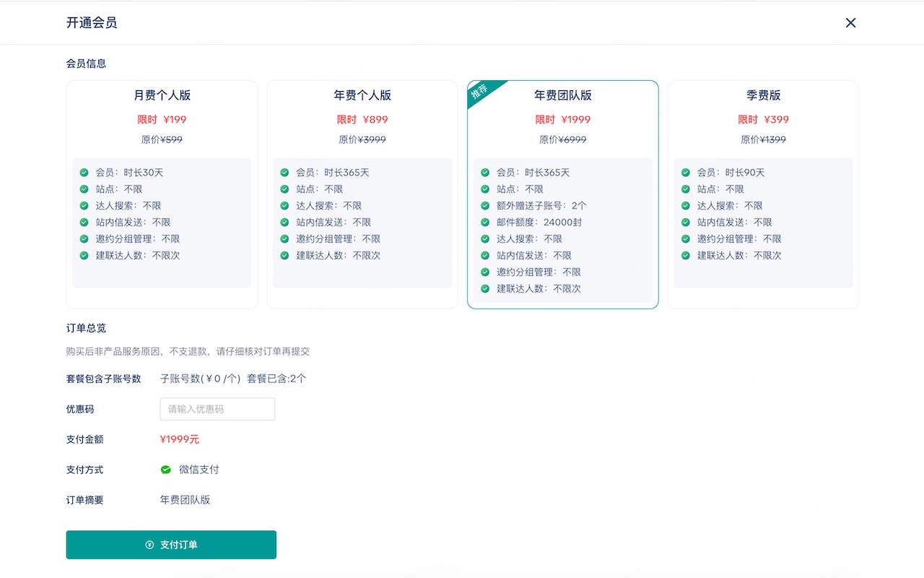Image resolution: width=924 pixels, height=578 pixels.
Task: Click the limited price 限时 ¥1999 text
Action: [562, 119]
